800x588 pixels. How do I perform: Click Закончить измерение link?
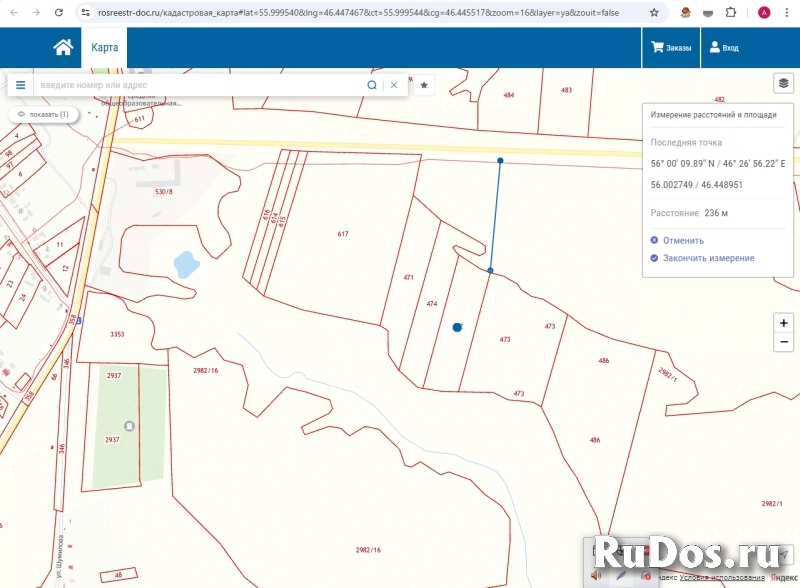tap(707, 258)
